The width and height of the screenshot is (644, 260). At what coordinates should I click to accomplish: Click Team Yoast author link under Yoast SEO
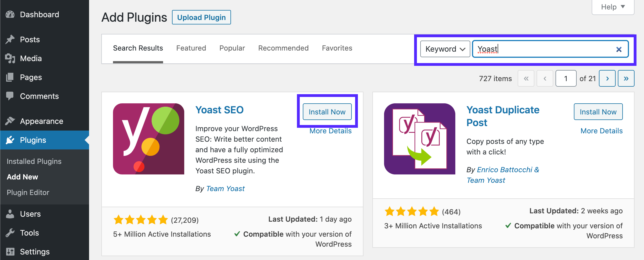tap(225, 189)
